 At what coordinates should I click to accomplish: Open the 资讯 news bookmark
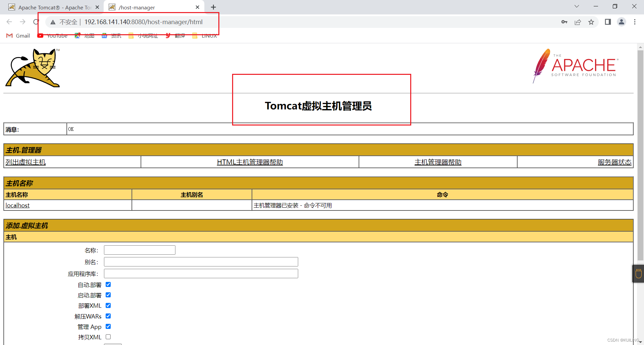click(111, 36)
